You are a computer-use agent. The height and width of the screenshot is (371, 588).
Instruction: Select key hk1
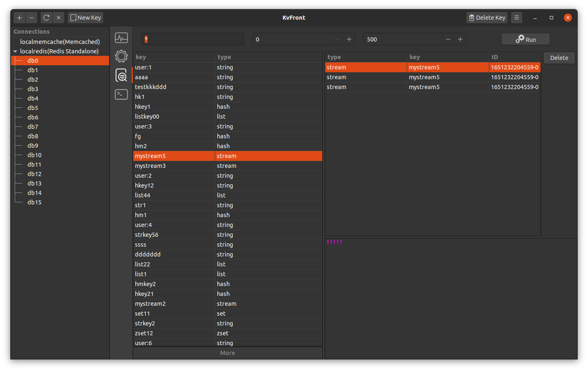(228, 97)
